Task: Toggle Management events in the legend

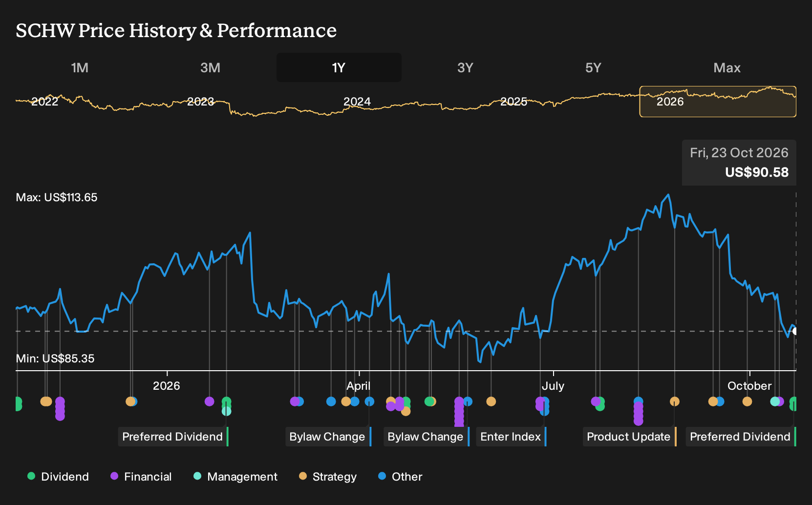Action: pos(235,477)
